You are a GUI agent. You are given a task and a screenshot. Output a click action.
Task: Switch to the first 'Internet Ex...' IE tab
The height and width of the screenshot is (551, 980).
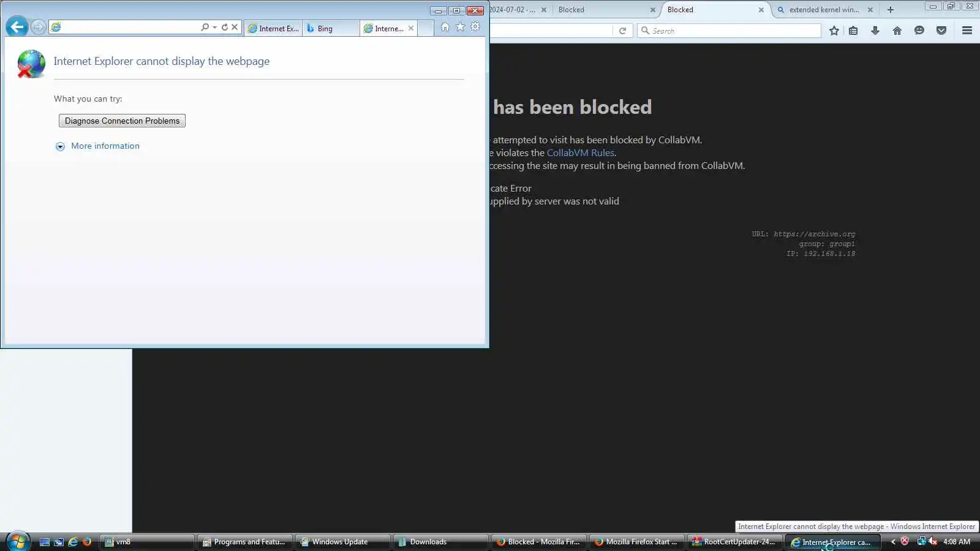pos(273,28)
